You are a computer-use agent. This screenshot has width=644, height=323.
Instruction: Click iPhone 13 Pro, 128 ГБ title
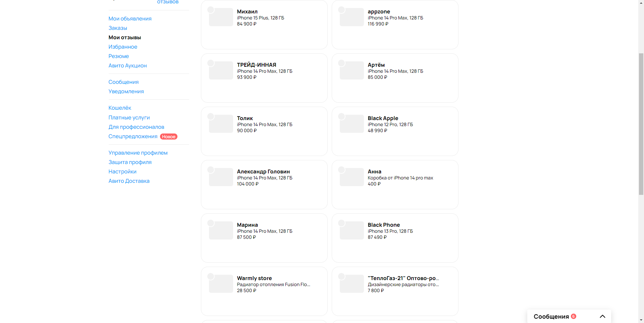390,231
